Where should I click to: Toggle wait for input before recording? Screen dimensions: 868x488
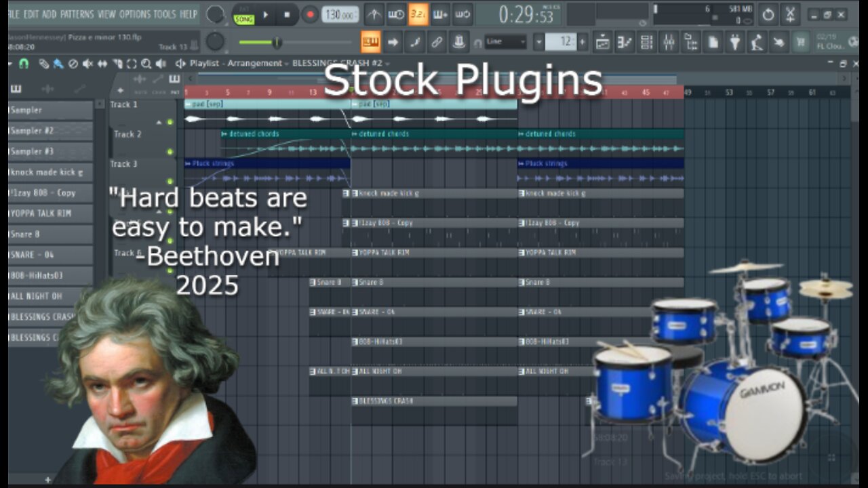(x=396, y=15)
